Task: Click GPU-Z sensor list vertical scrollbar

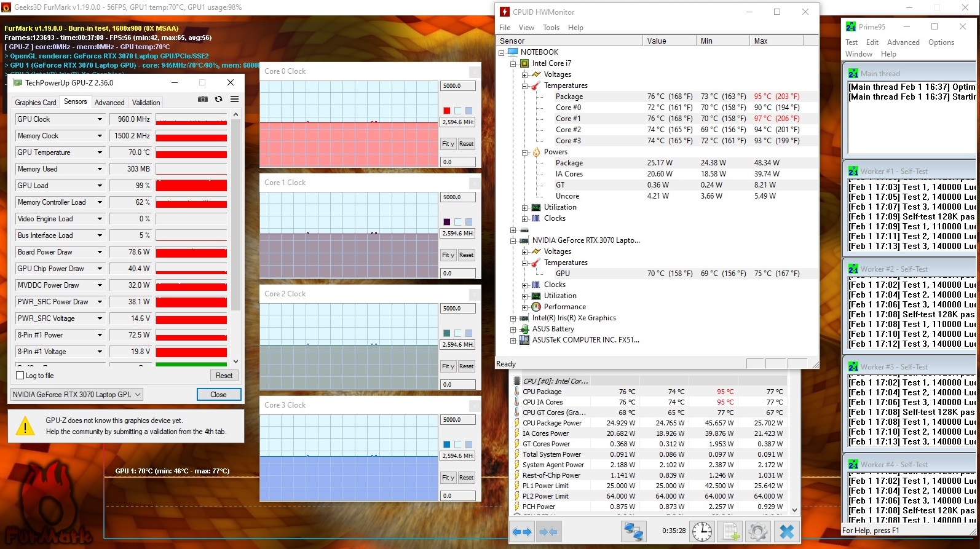Action: (235, 238)
